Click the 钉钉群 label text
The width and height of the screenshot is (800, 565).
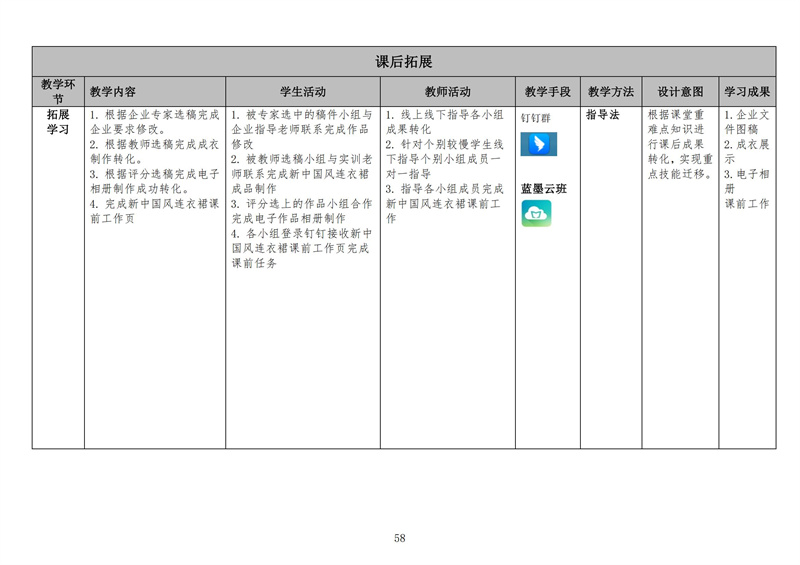point(536,118)
